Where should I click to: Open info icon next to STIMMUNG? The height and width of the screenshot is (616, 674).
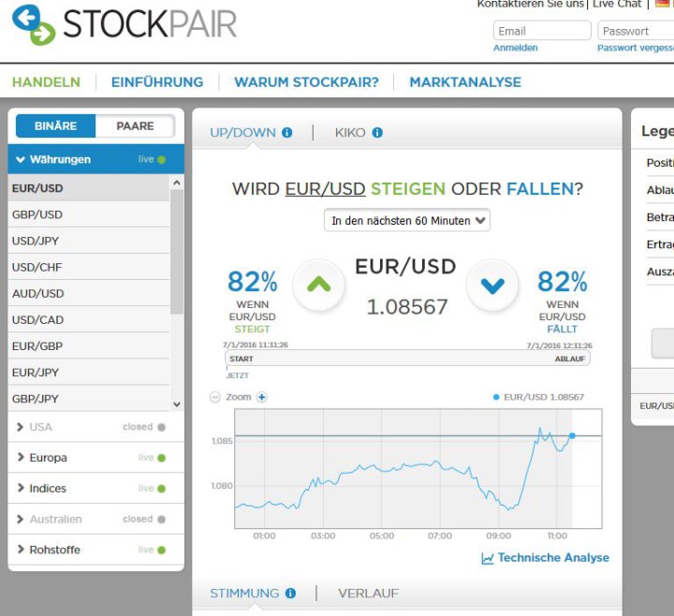coord(290,594)
